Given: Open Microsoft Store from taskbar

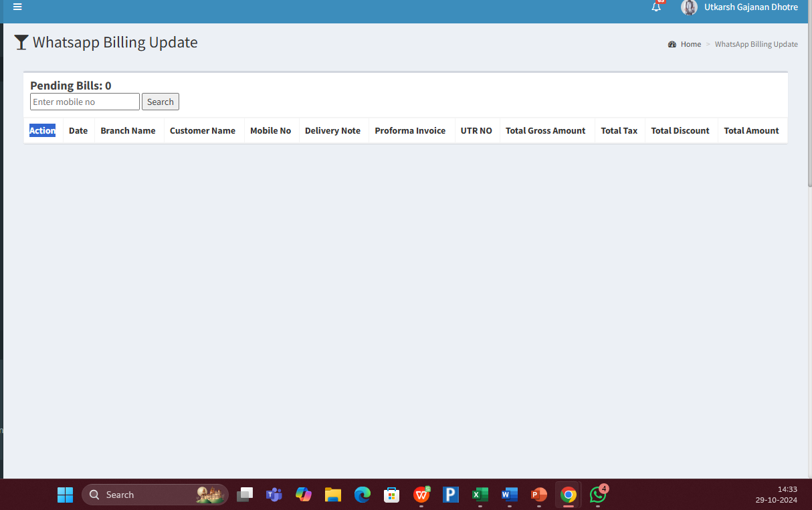Looking at the screenshot, I should [392, 495].
